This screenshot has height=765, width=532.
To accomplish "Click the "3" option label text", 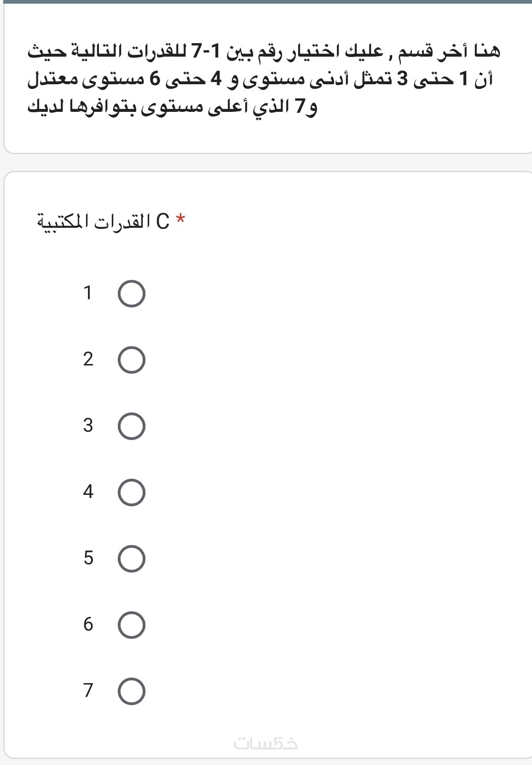I will (88, 425).
